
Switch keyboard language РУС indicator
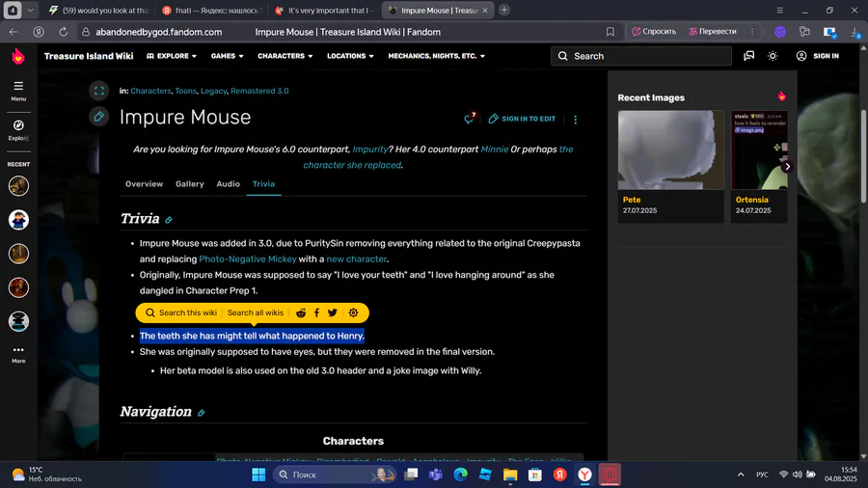pos(762,474)
